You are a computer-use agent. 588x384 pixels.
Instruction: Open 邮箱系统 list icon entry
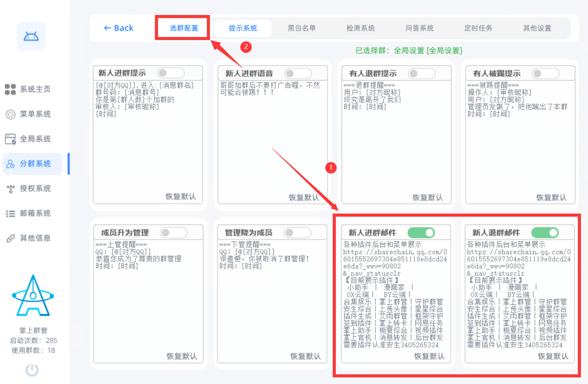pos(28,214)
